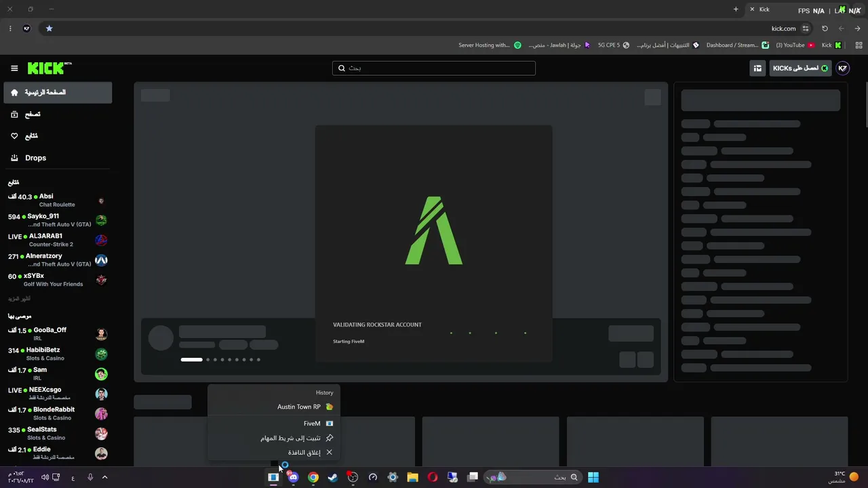This screenshot has height=488, width=868.
Task: Expand the show more followed channels link
Action: (19, 299)
